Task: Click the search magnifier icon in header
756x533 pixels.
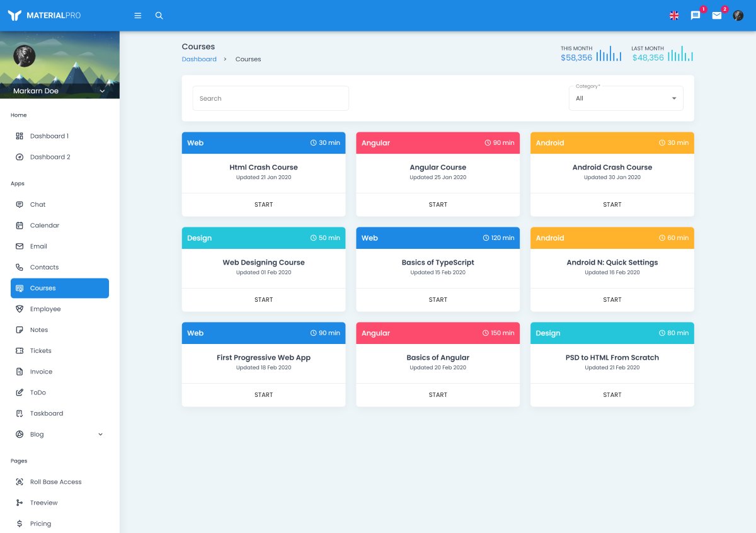Action: click(x=159, y=16)
